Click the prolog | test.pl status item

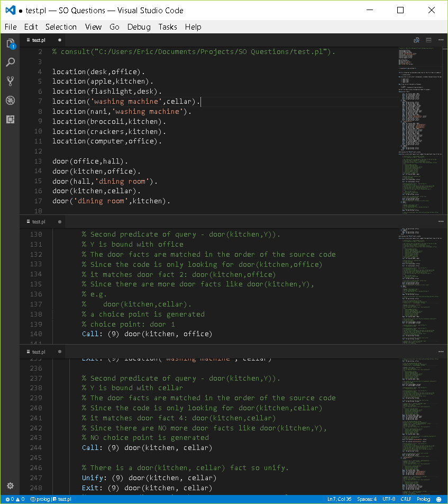click(51, 499)
